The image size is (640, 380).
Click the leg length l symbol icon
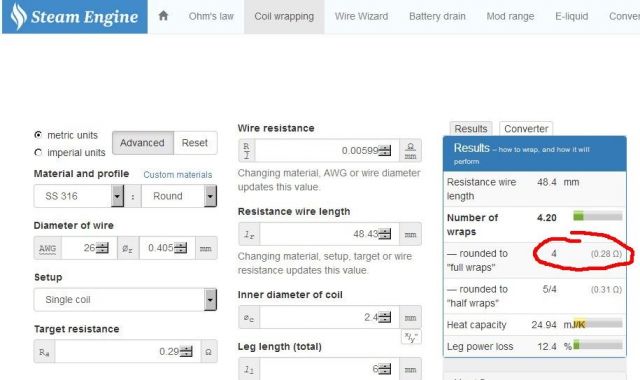click(249, 369)
